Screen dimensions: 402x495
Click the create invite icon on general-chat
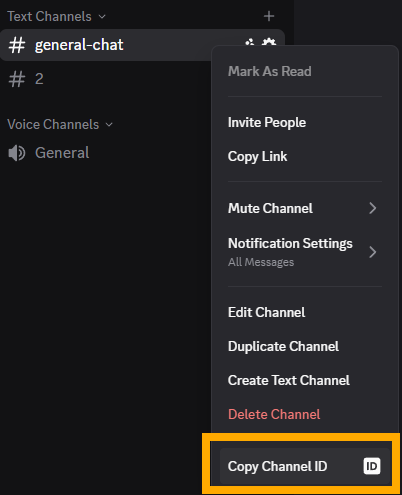(x=250, y=42)
